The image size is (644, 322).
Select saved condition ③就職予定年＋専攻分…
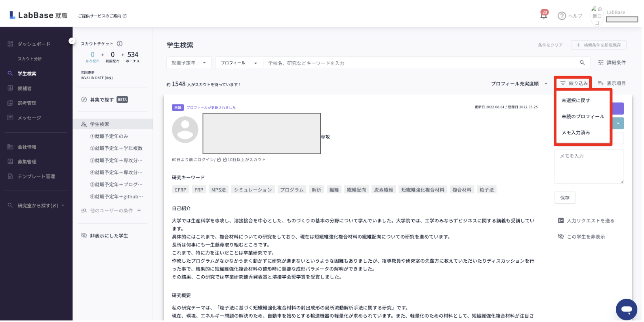click(x=116, y=160)
